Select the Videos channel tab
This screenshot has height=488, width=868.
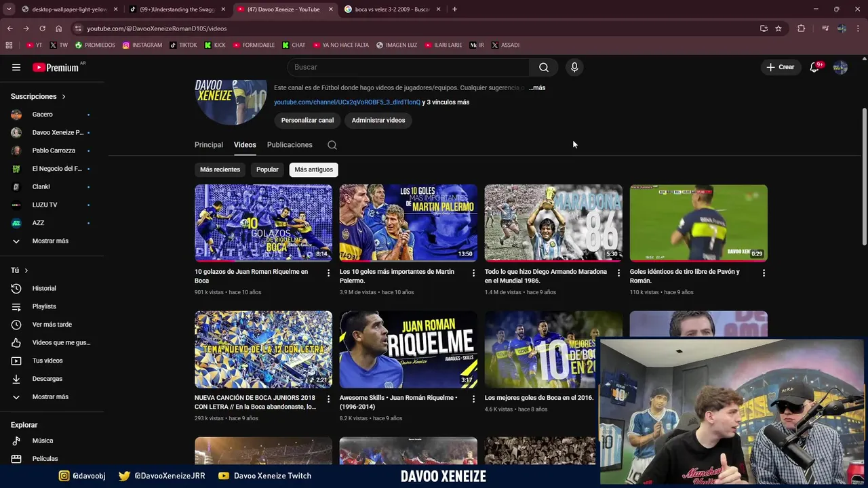click(x=245, y=145)
